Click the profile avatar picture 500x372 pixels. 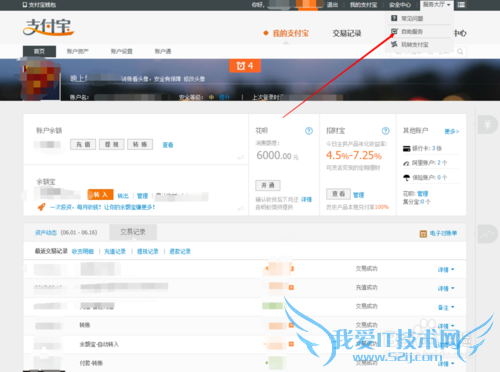click(41, 80)
